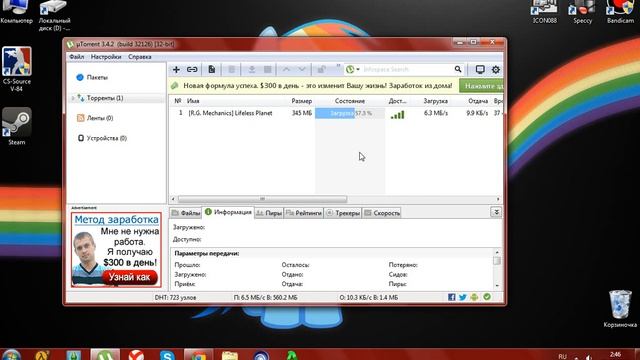
Task: Click the left arrow of horizontal scrollbar
Action: click(x=173, y=199)
